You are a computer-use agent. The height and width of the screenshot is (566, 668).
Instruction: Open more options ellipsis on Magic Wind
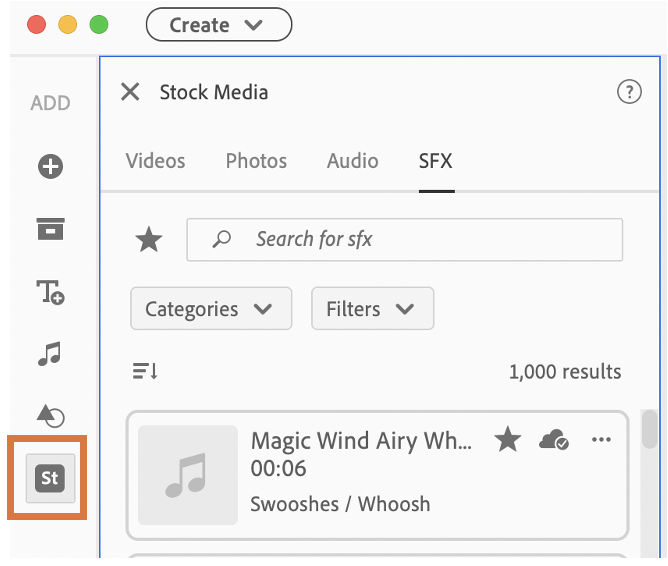[601, 440]
